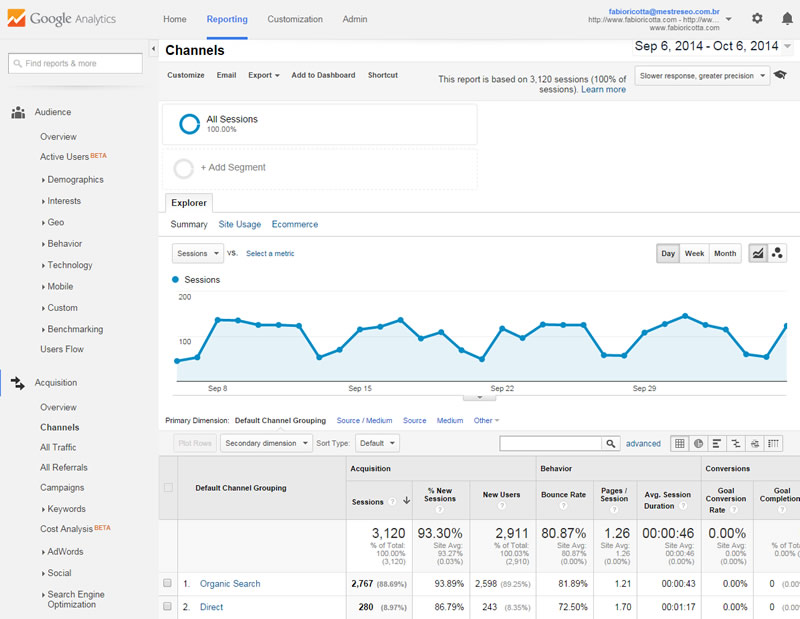
Task: Open the Other dimension dropdown
Action: click(486, 420)
